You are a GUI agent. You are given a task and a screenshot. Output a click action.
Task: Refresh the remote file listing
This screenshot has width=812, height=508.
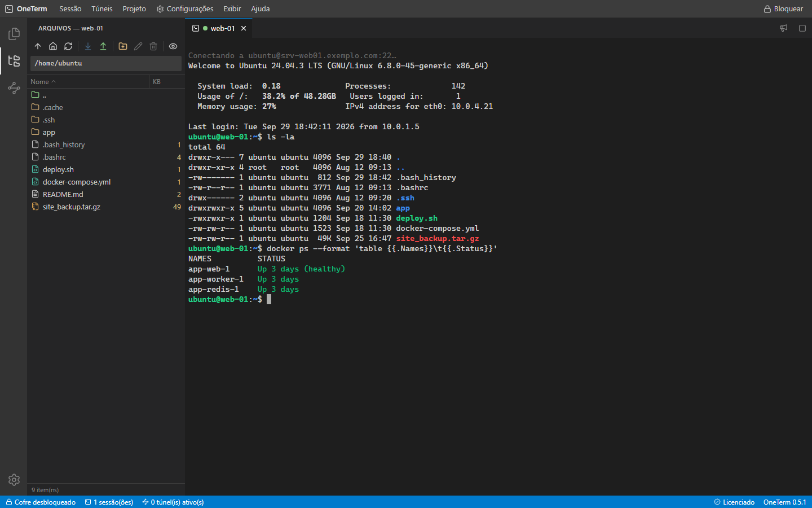tap(68, 46)
